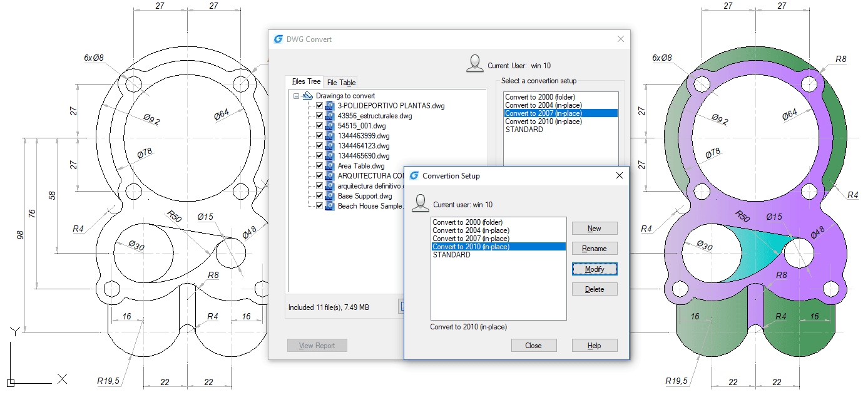This screenshot has width=868, height=397.
Task: Click the DWG icon beside 43956_estructurales.dwg
Action: click(x=330, y=116)
